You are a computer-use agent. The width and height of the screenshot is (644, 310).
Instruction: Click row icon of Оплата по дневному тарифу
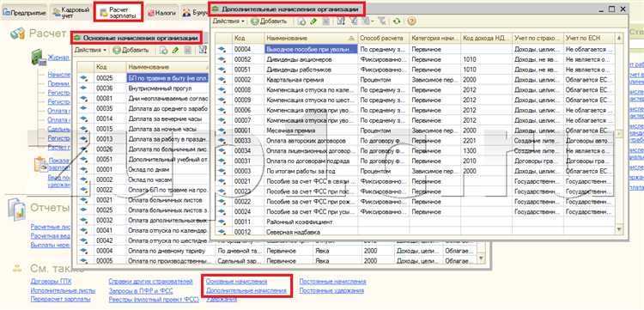[x=85, y=251]
